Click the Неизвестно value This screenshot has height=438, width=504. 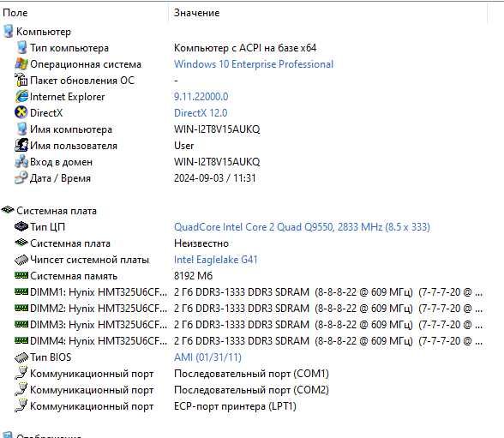(x=201, y=243)
